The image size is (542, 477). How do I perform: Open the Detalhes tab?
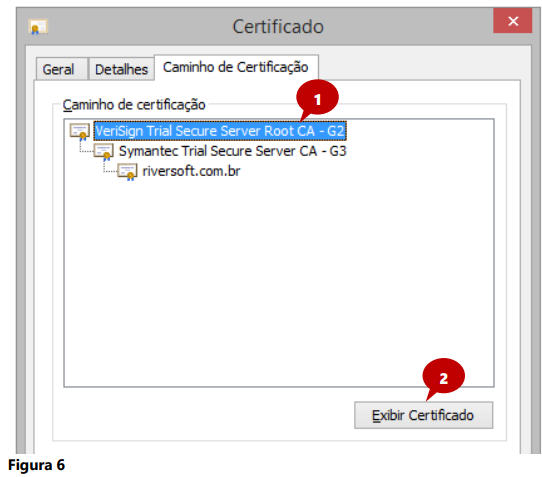[121, 69]
